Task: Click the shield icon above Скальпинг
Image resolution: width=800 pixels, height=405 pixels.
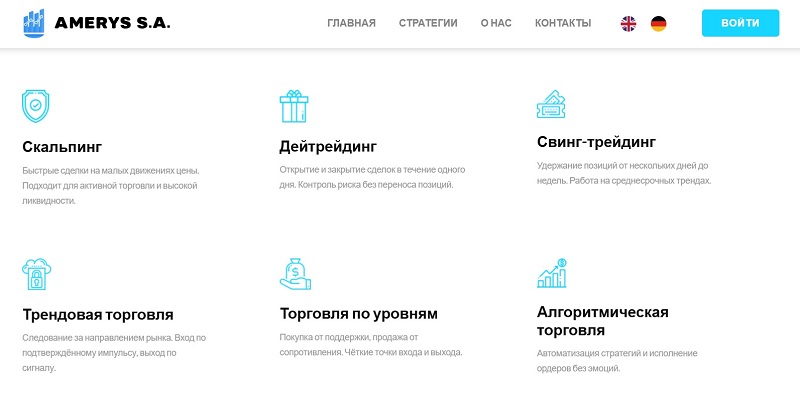Action: (36, 105)
